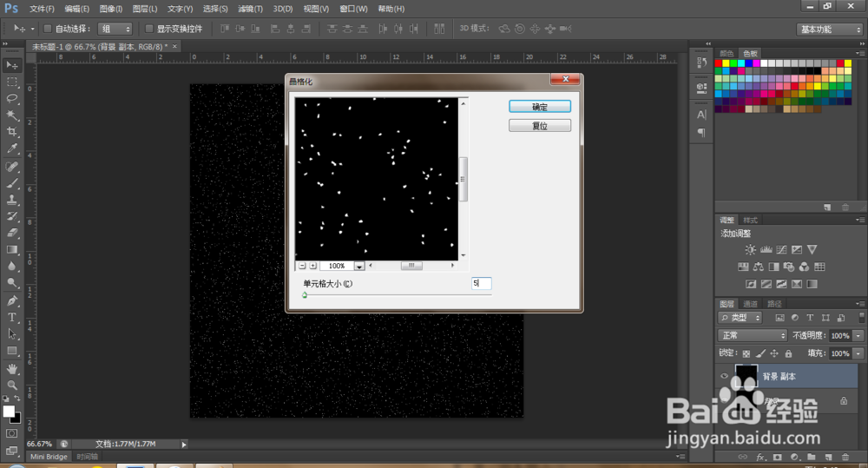Switch to the 颜色 tab

pos(727,54)
